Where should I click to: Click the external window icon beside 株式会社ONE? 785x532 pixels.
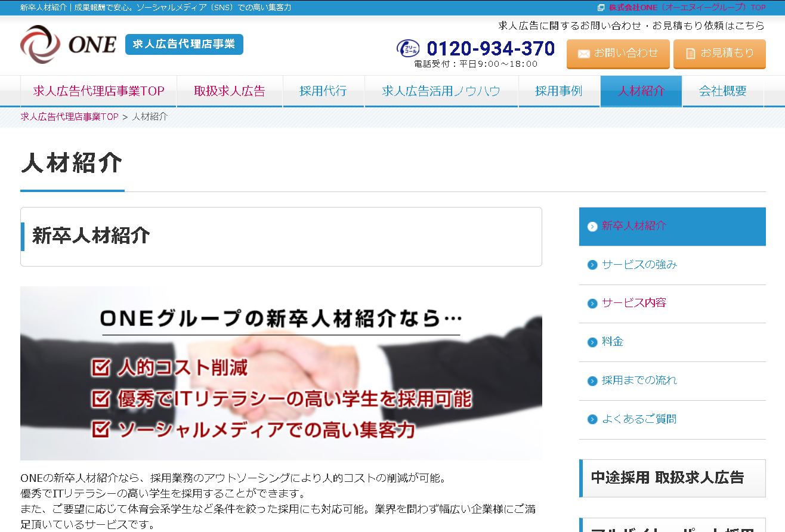tap(601, 8)
